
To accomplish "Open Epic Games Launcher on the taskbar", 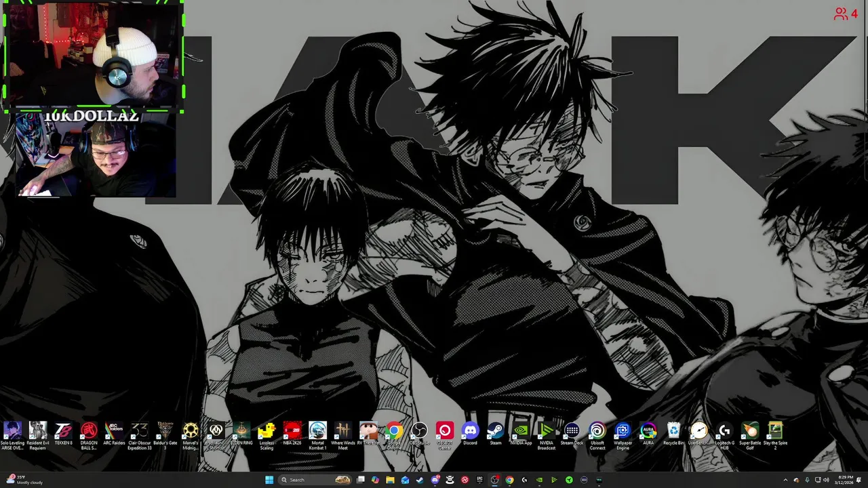I will coord(479,480).
